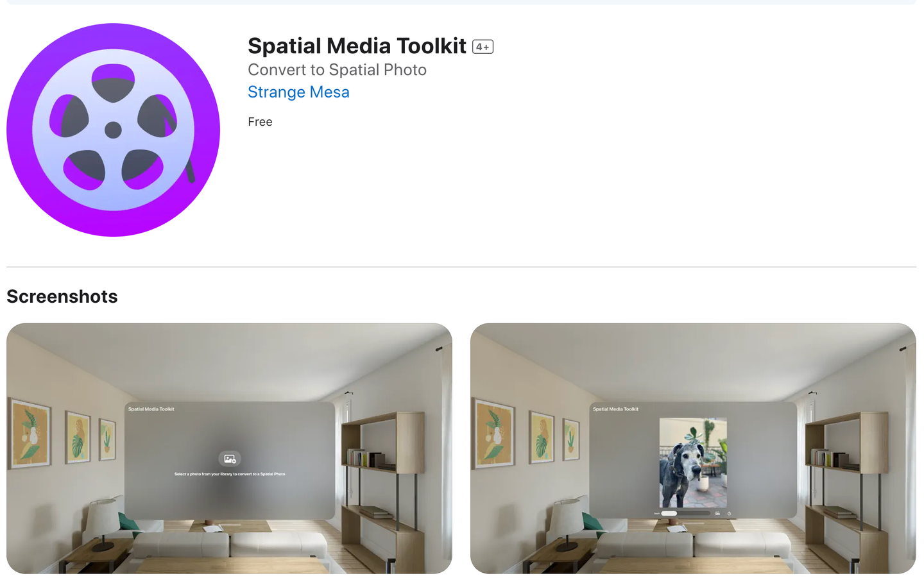This screenshot has height=585, width=924.
Task: Open the first screenshot with the empty window
Action: tap(229, 448)
